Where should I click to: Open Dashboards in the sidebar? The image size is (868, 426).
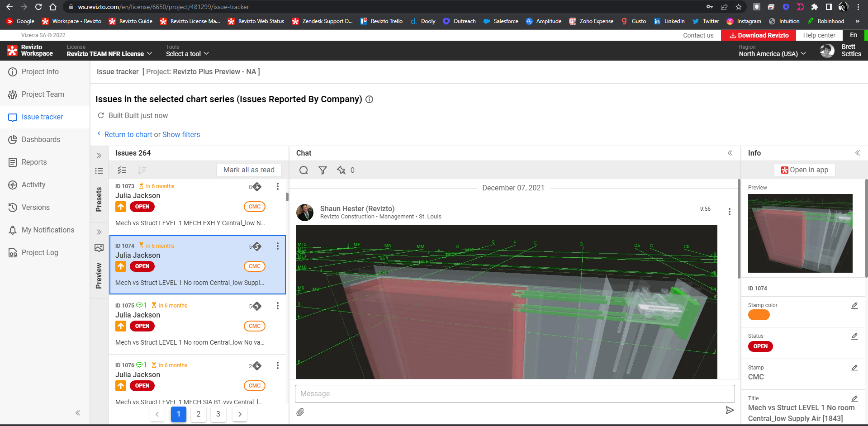[41, 139]
